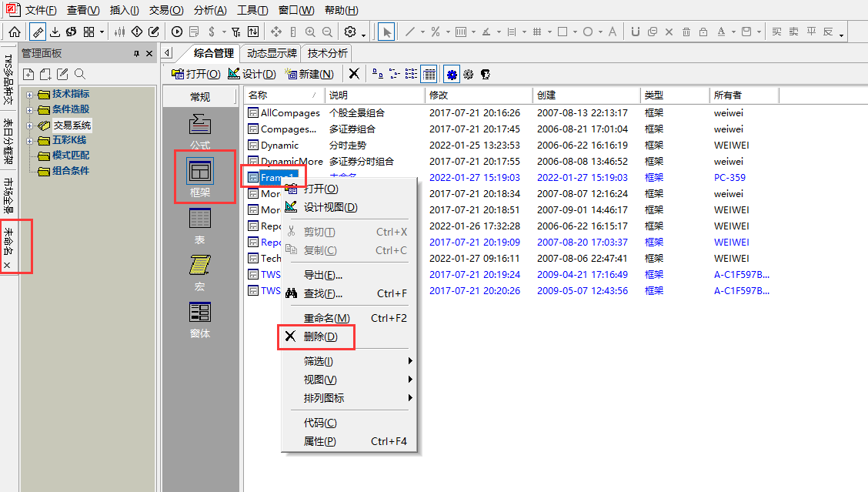Image resolution: width=868 pixels, height=492 pixels.
Task: Expand the 技术指标 tree folder
Action: click(30, 95)
